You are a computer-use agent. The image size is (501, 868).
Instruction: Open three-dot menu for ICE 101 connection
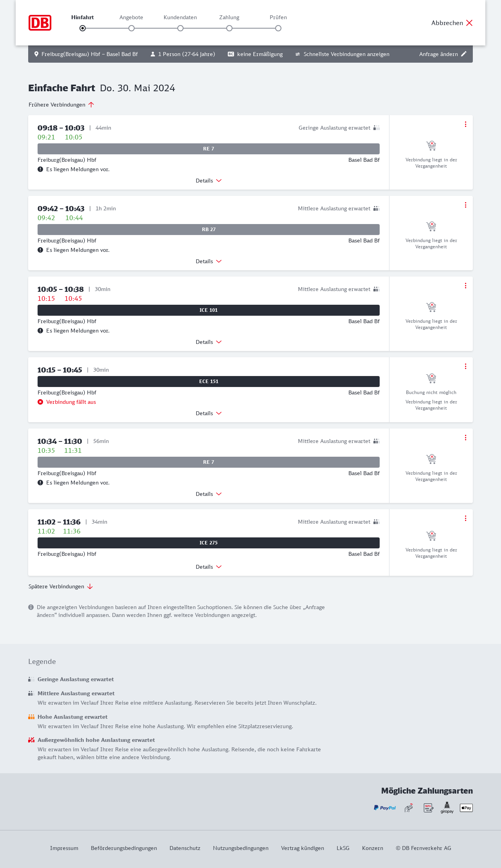465,286
